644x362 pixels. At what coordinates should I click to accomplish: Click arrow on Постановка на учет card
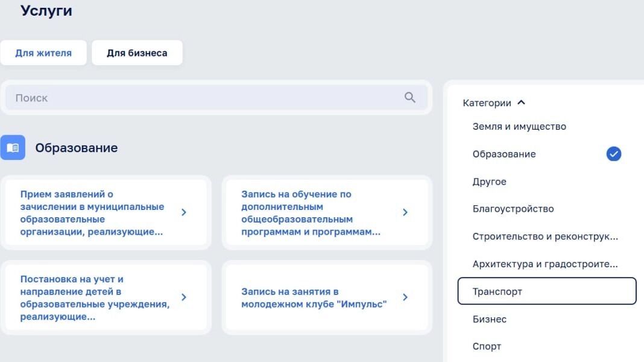pyautogui.click(x=184, y=297)
